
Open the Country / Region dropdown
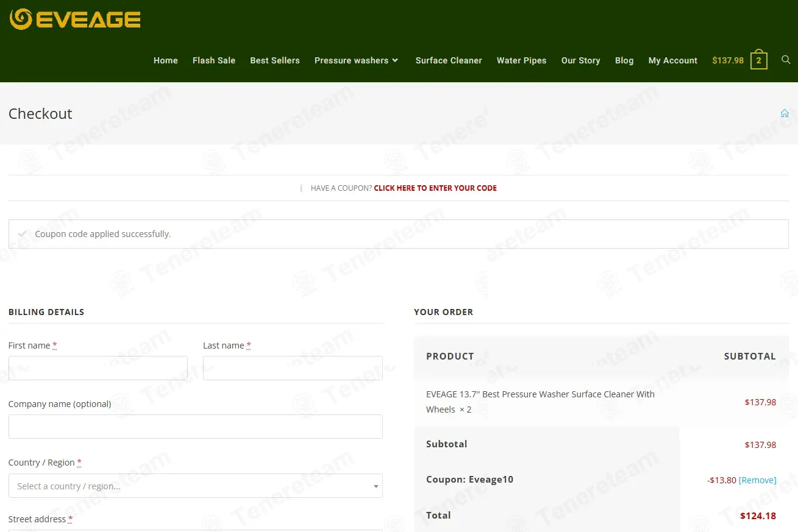(196, 486)
